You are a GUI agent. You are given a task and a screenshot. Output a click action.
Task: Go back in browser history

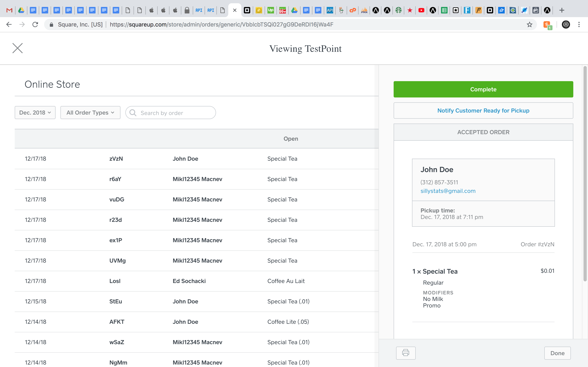(x=9, y=24)
